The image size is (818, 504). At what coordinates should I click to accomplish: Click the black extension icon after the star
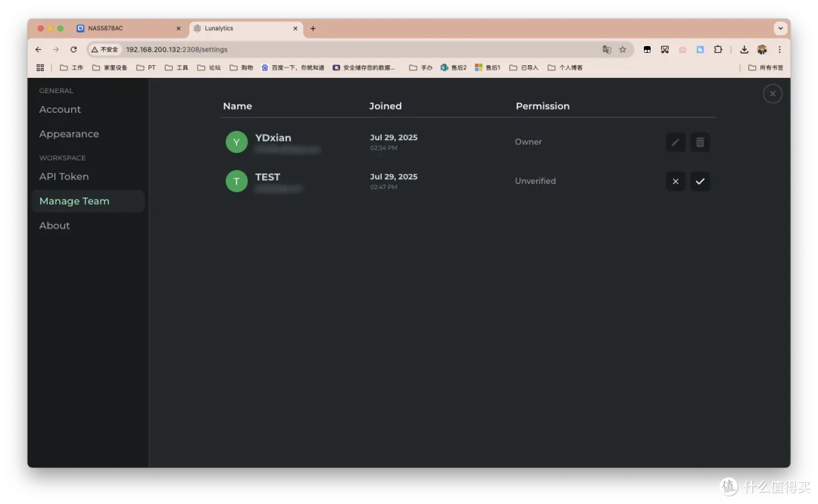click(647, 49)
